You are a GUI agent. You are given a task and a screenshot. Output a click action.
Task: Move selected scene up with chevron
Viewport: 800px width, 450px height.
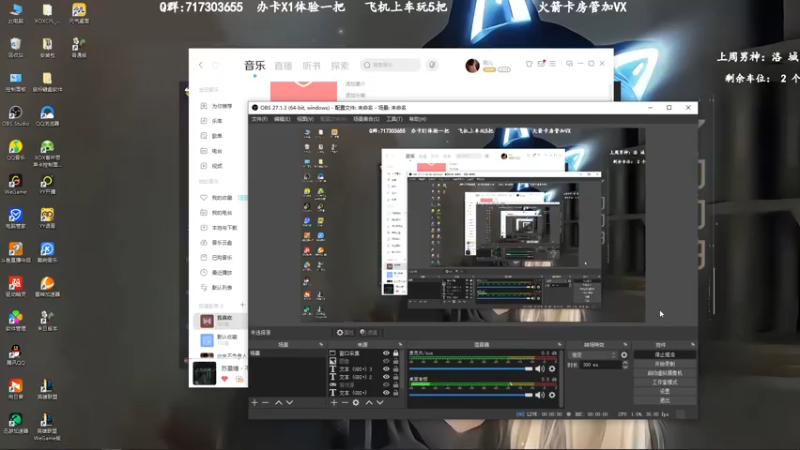[x=279, y=403]
